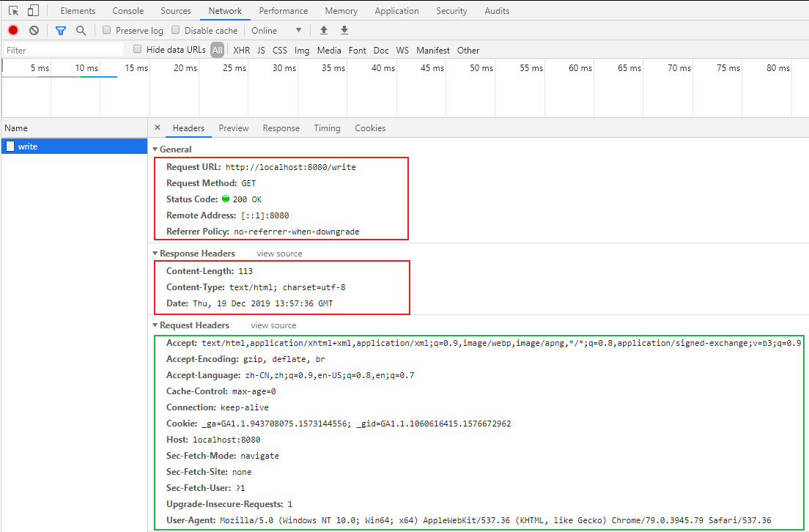Show the Response detail tab
809x532 pixels.
[281, 128]
